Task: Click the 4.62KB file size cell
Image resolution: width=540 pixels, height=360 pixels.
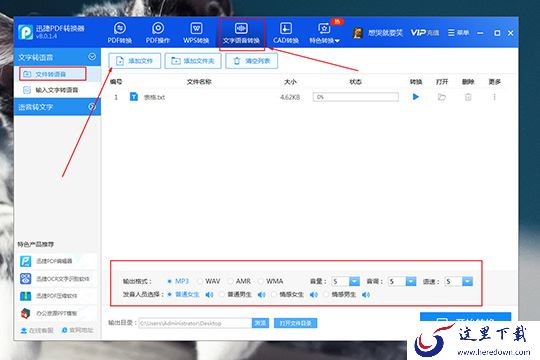Action: coord(290,97)
